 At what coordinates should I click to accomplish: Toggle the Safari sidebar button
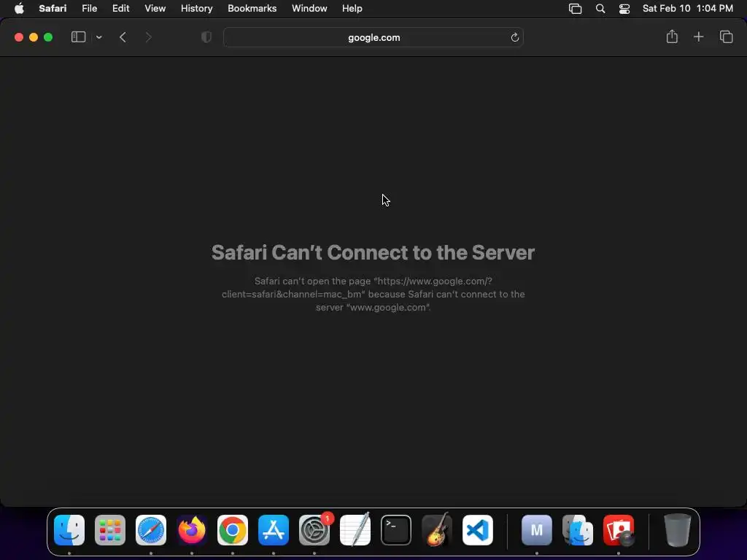tap(78, 37)
